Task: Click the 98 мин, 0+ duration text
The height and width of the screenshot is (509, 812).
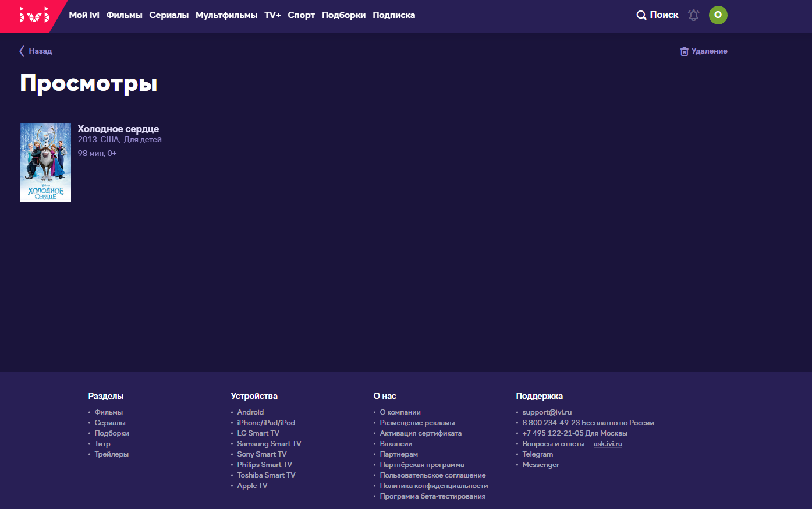Action: 97,154
